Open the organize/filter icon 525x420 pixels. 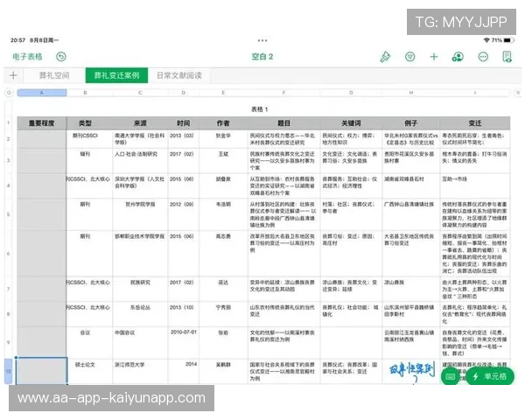coord(409,57)
